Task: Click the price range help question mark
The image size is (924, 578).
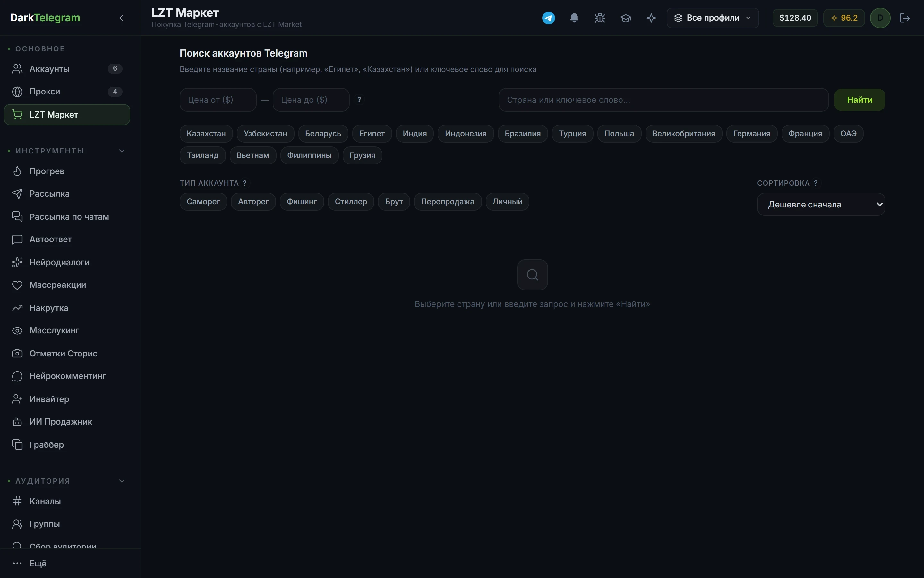Action: click(359, 100)
